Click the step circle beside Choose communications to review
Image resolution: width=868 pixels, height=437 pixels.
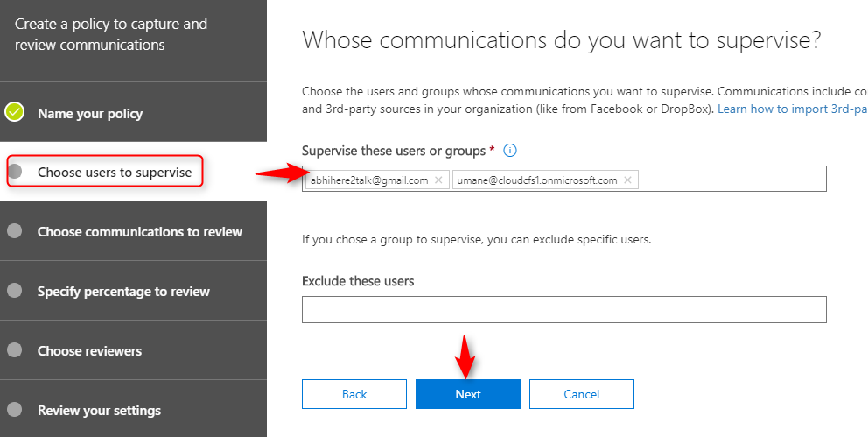(x=15, y=231)
